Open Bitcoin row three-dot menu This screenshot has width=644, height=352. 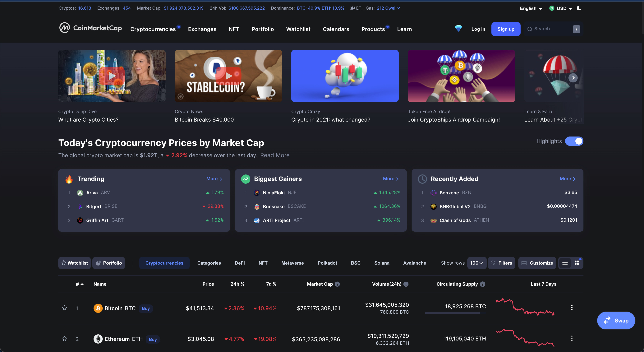572,308
